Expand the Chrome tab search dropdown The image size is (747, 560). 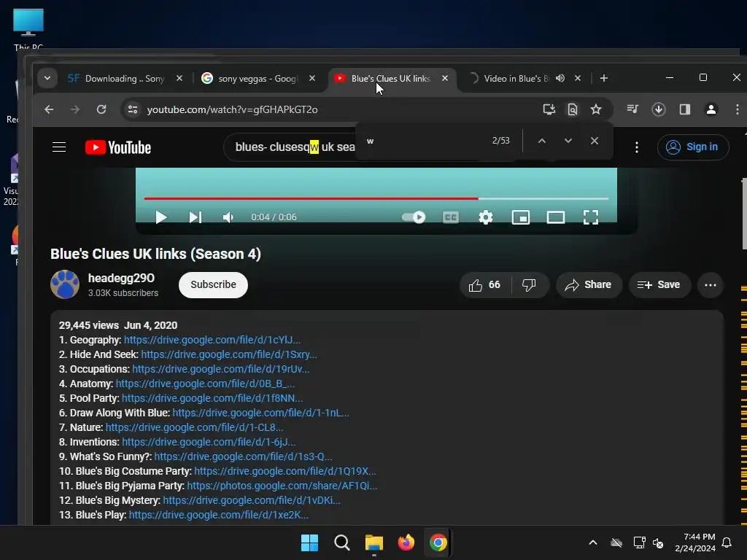tap(47, 78)
